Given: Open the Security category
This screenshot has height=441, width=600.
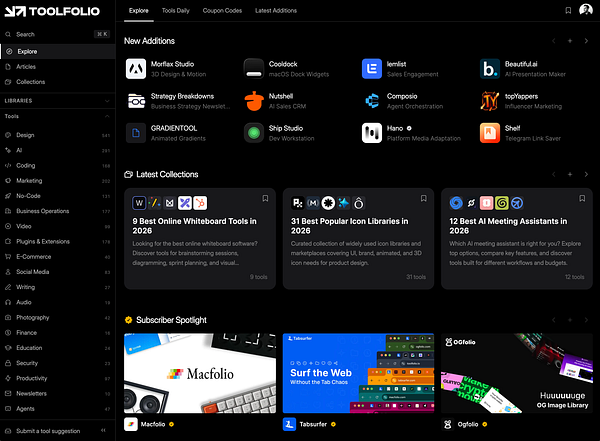Looking at the screenshot, I should (58, 363).
